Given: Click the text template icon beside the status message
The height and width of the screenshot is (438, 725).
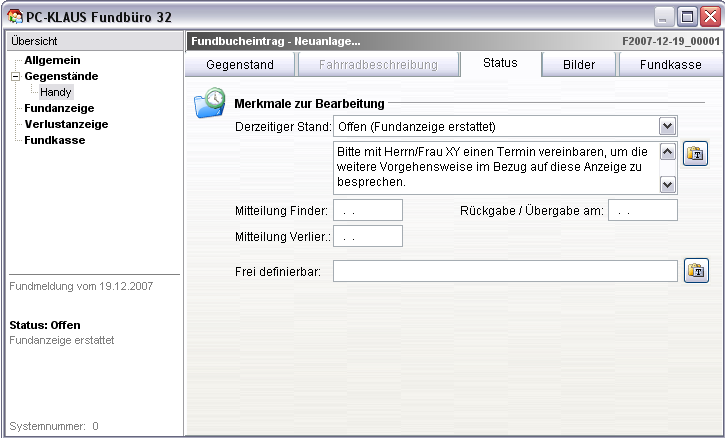Looking at the screenshot, I should [695, 153].
